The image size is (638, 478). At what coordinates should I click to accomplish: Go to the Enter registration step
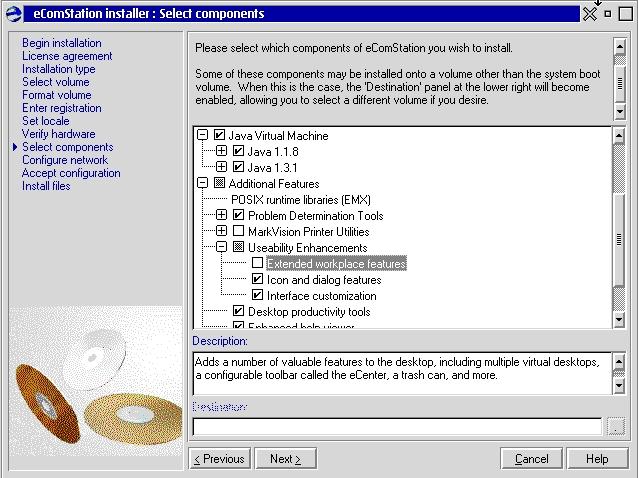point(62,108)
